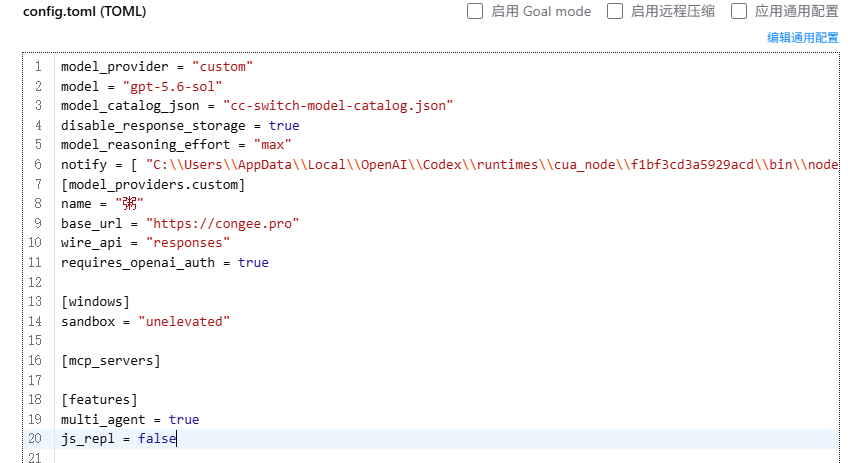
Task: Click the sandbox "unelevated" value
Action: click(184, 321)
